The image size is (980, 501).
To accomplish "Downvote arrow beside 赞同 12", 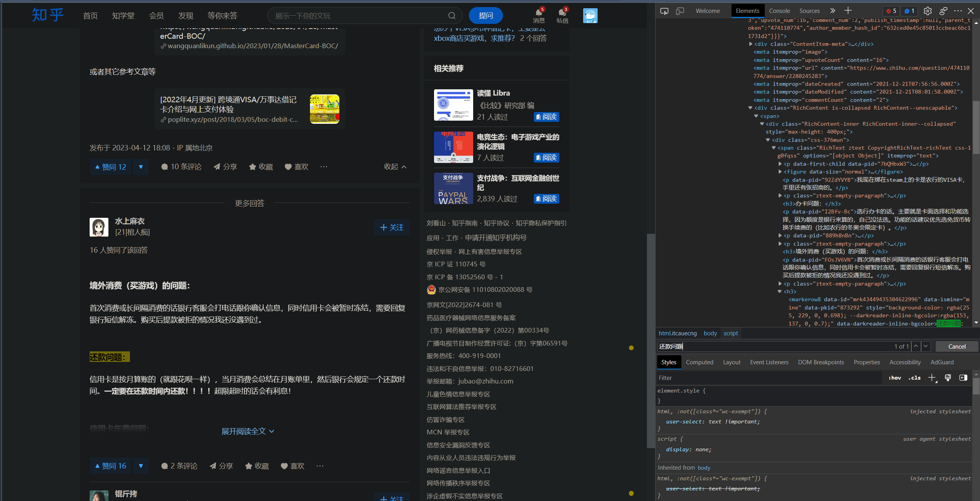I will click(141, 167).
